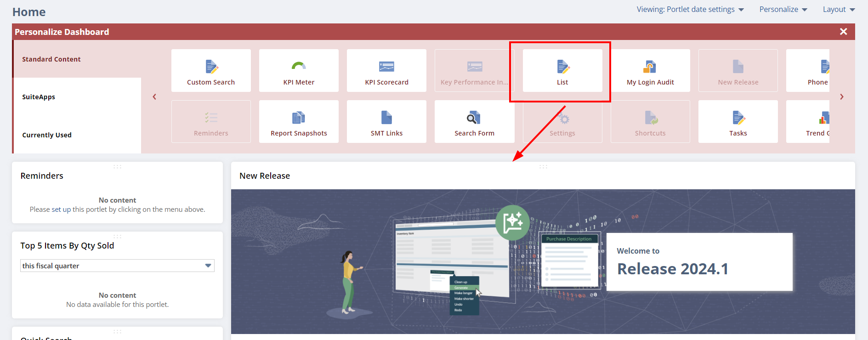Switch to the SuiteApps tab

(39, 97)
